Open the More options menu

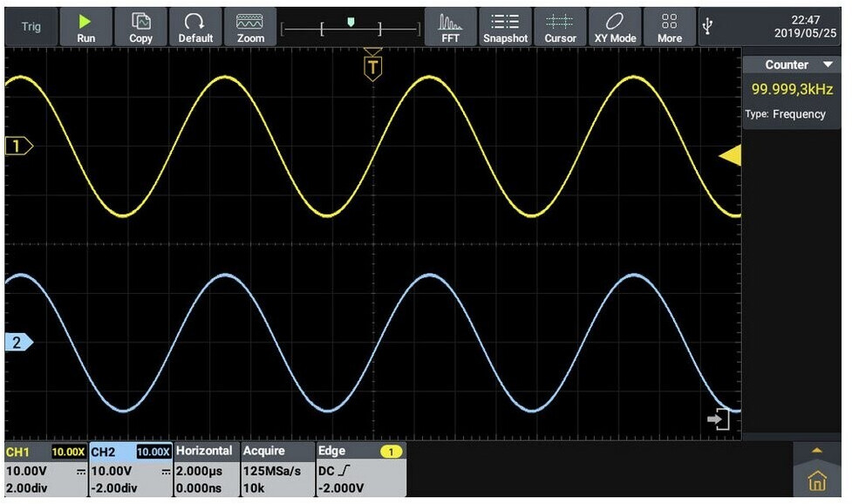click(x=670, y=26)
